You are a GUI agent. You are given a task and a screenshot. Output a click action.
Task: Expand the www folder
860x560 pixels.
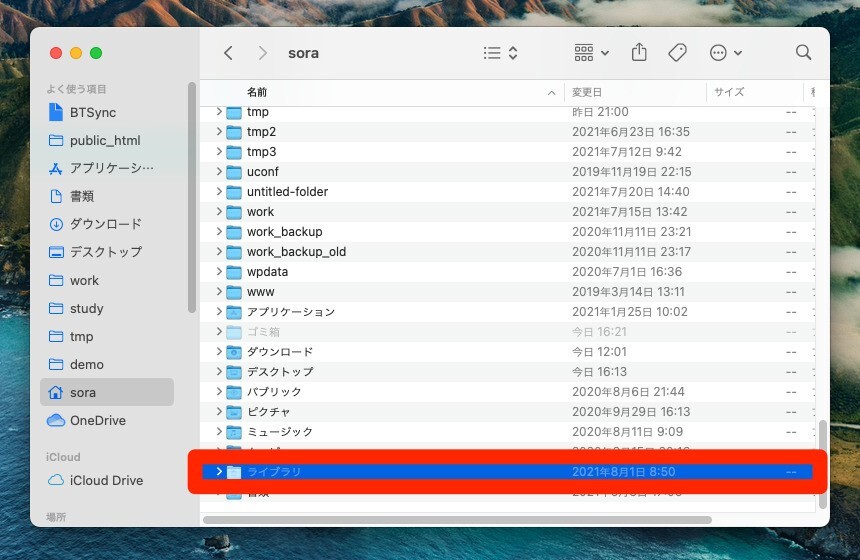(219, 292)
